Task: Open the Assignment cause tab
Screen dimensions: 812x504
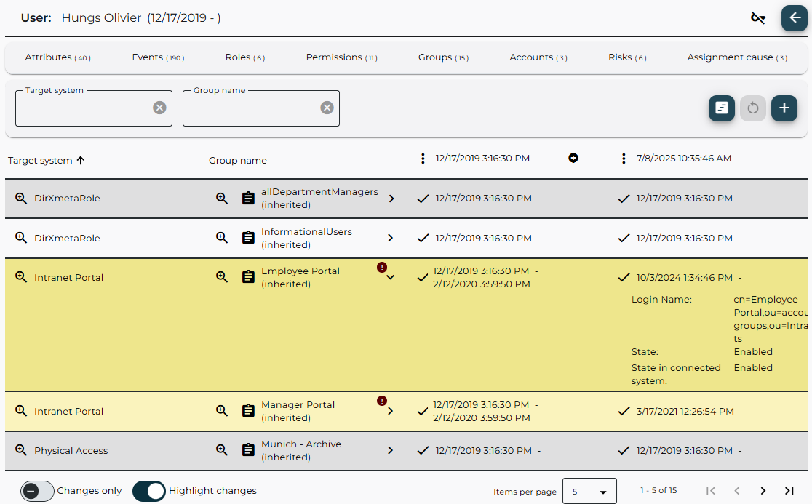Action: click(x=736, y=57)
